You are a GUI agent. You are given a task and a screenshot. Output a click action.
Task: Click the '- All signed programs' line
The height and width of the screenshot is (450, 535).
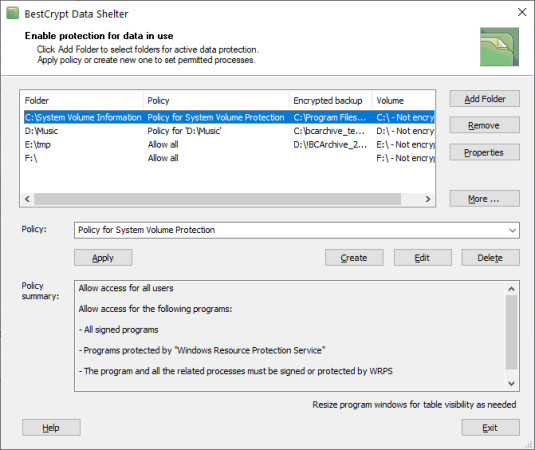click(x=118, y=330)
